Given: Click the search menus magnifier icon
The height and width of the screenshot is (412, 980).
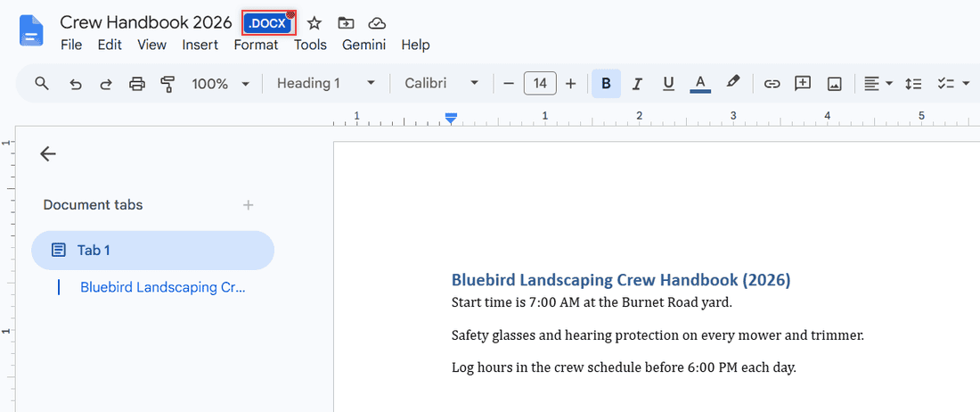Looking at the screenshot, I should (x=42, y=84).
